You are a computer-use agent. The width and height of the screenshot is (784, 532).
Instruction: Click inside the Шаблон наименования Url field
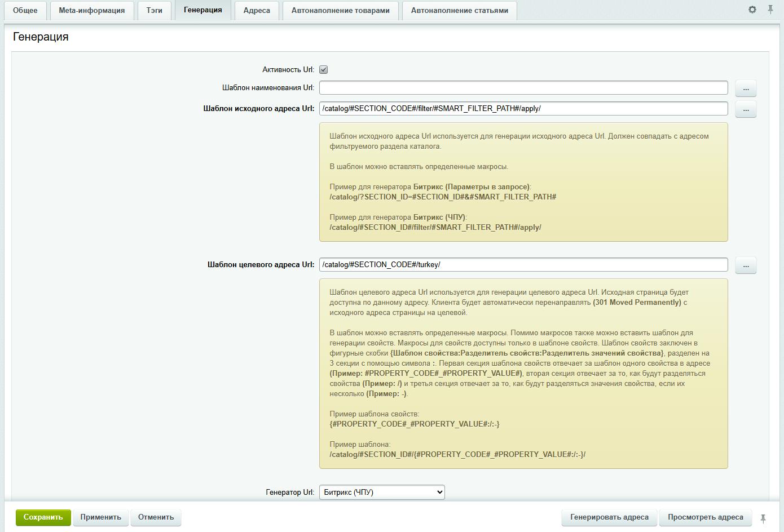tap(523, 88)
